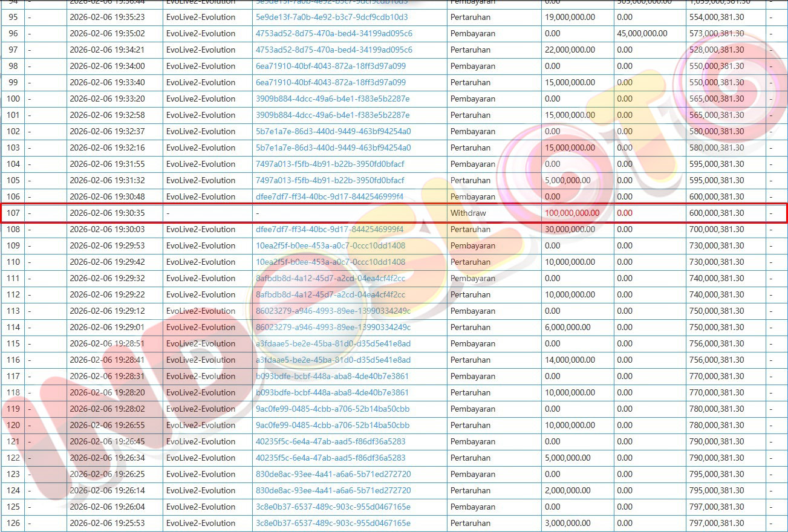
Task: Open the a3fdaae5 link in row 116
Action: click(x=333, y=360)
